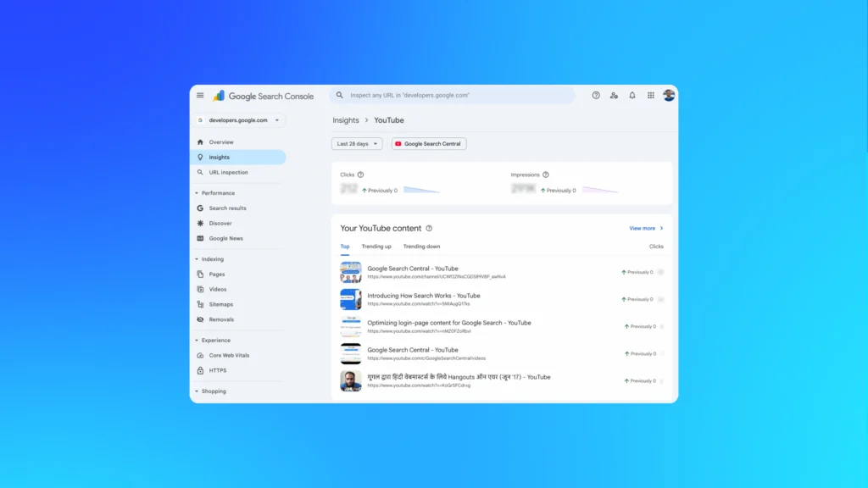The width and height of the screenshot is (868, 488).
Task: Switch to the Trending down tab
Action: [422, 247]
